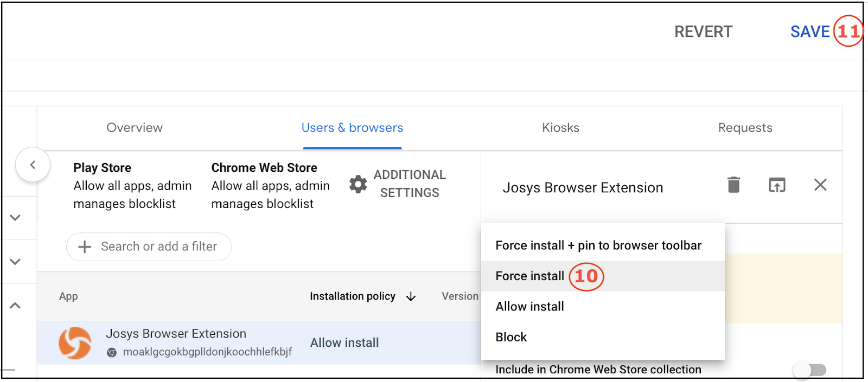The image size is (868, 382).
Task: Click the Josys Browser Extension logo
Action: pyautogui.click(x=75, y=342)
